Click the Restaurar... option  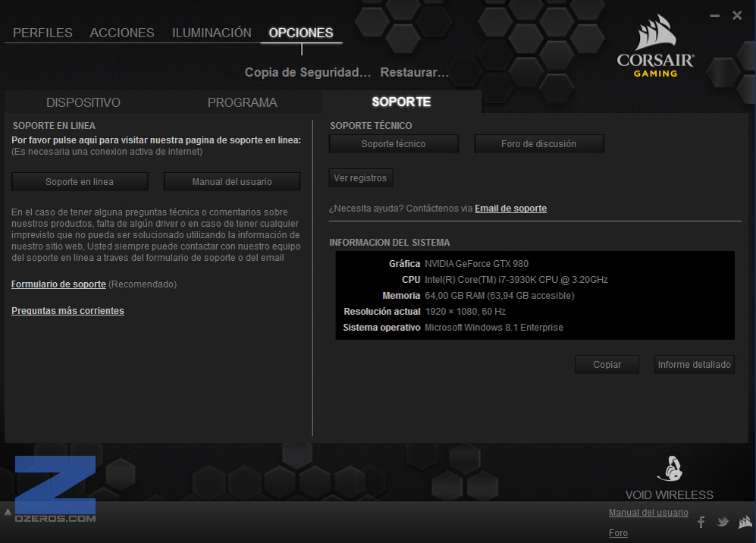(x=415, y=72)
